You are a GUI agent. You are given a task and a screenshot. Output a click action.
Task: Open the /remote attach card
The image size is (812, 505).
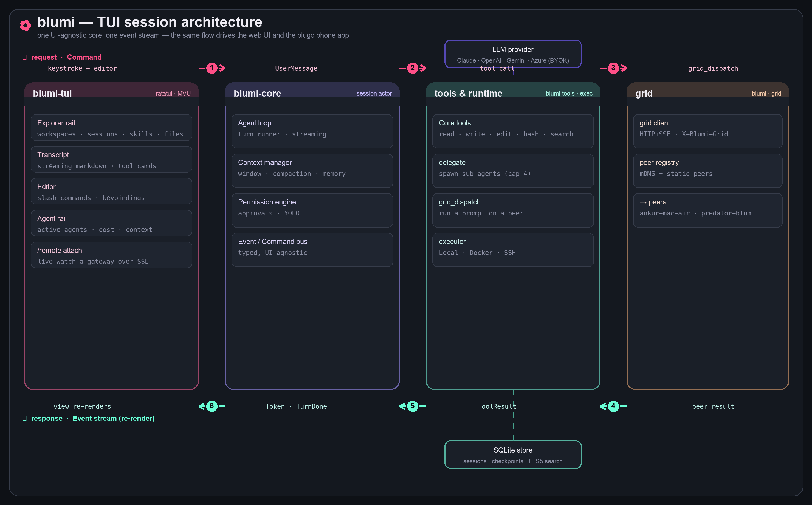point(111,255)
